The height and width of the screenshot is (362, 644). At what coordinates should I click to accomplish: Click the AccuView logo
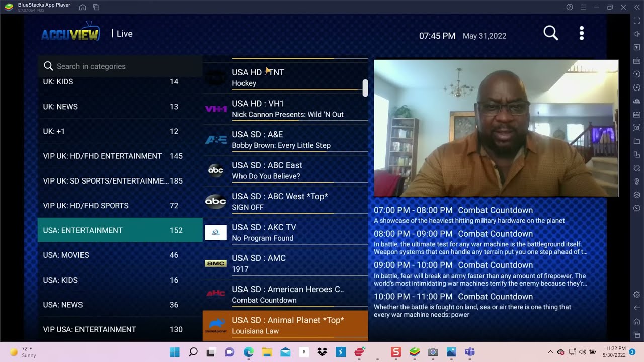(x=70, y=32)
